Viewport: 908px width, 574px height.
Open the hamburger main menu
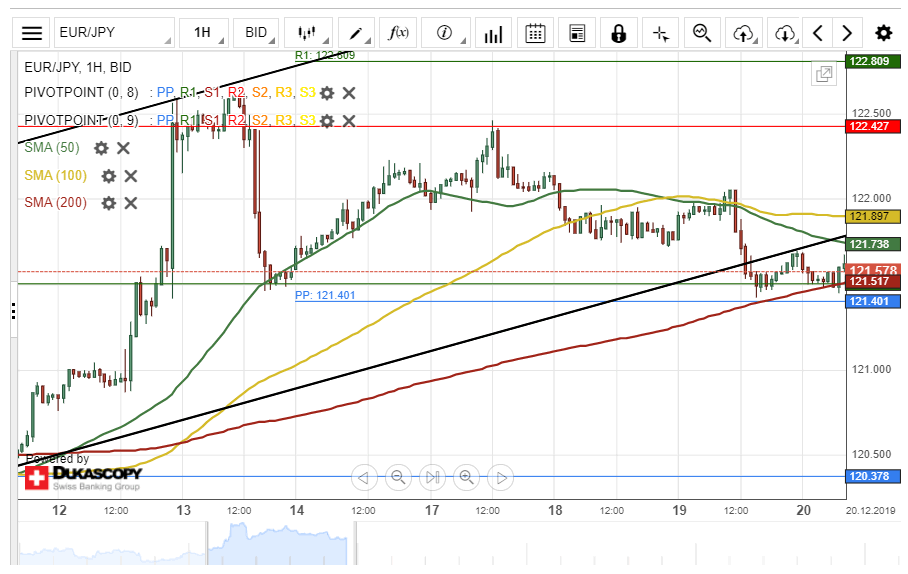coord(32,33)
